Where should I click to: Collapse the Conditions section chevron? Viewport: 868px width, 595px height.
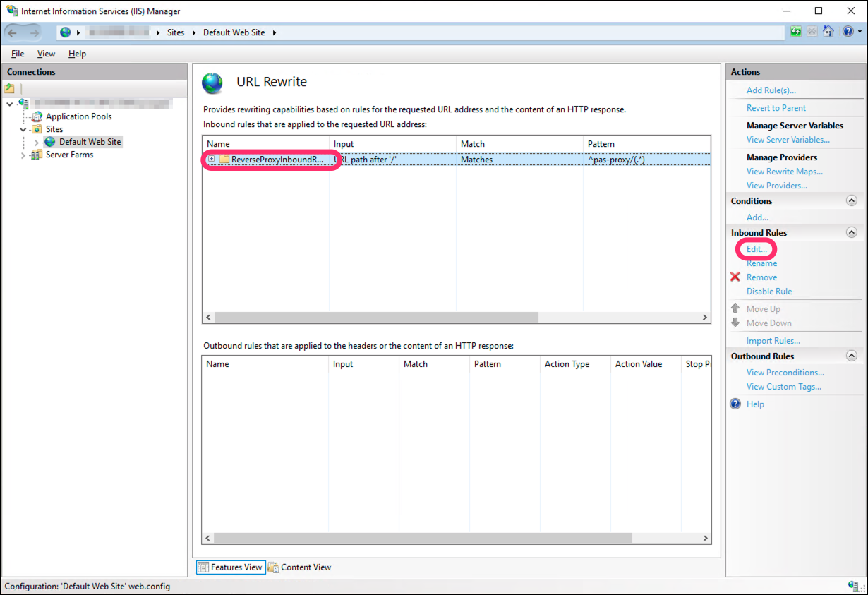pyautogui.click(x=851, y=201)
